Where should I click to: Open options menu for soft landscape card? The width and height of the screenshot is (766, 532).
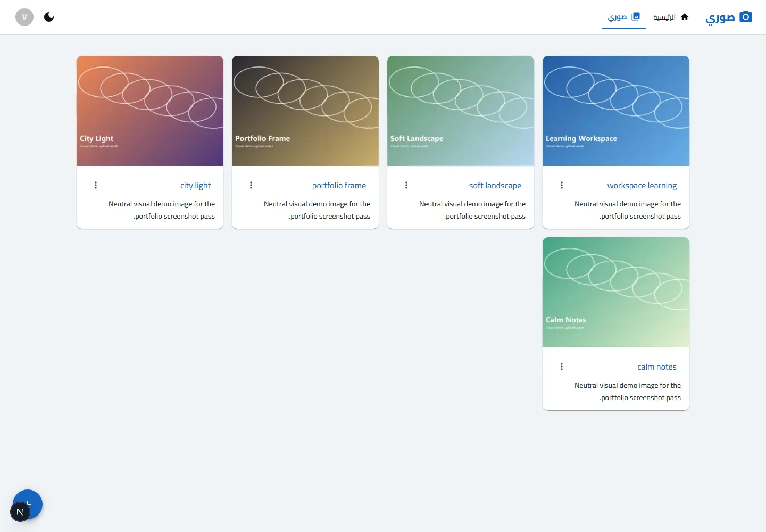click(406, 185)
